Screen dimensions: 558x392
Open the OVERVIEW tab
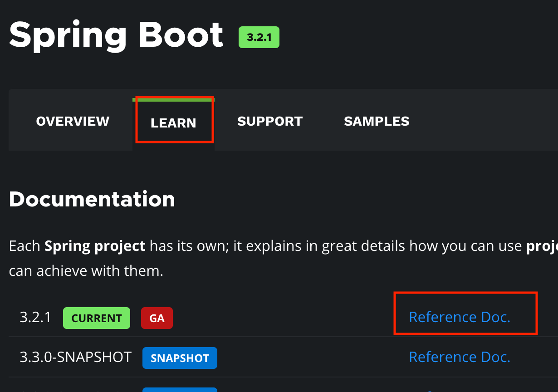click(x=73, y=121)
